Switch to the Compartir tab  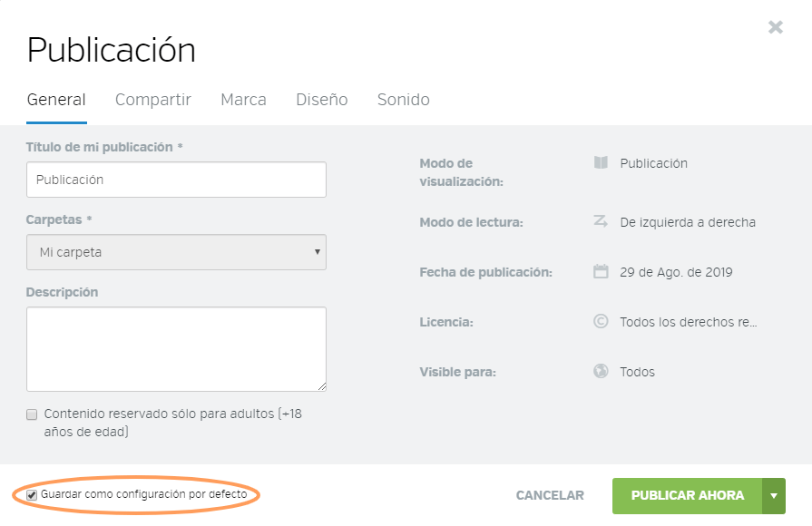[152, 100]
